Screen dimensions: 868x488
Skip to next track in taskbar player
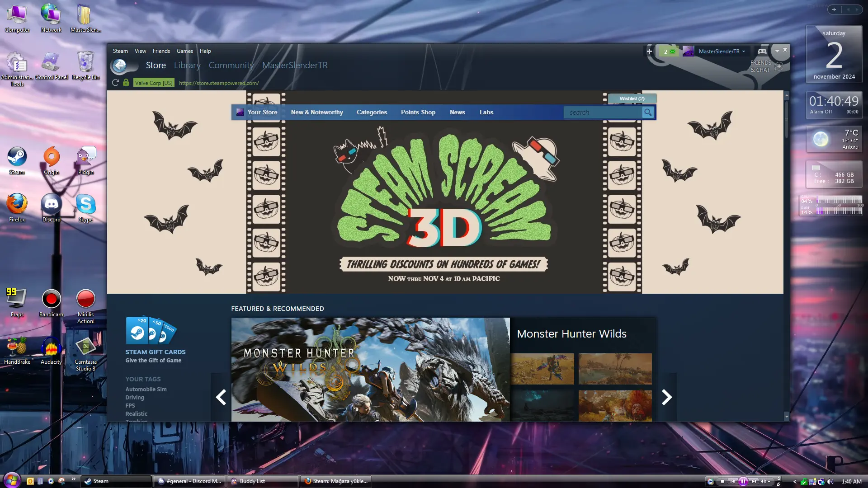754,481
